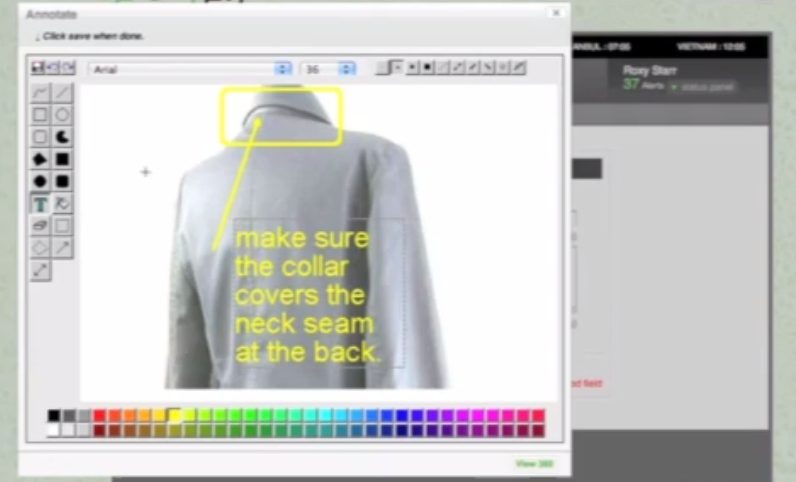The width and height of the screenshot is (796, 482).
Task: Click the status panel button
Action: 702,87
